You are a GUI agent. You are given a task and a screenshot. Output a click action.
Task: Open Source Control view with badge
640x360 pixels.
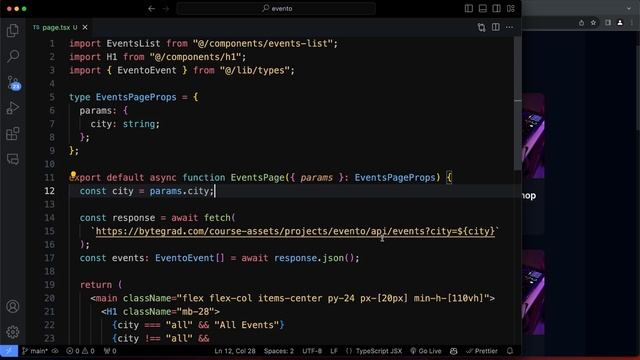click(x=13, y=82)
